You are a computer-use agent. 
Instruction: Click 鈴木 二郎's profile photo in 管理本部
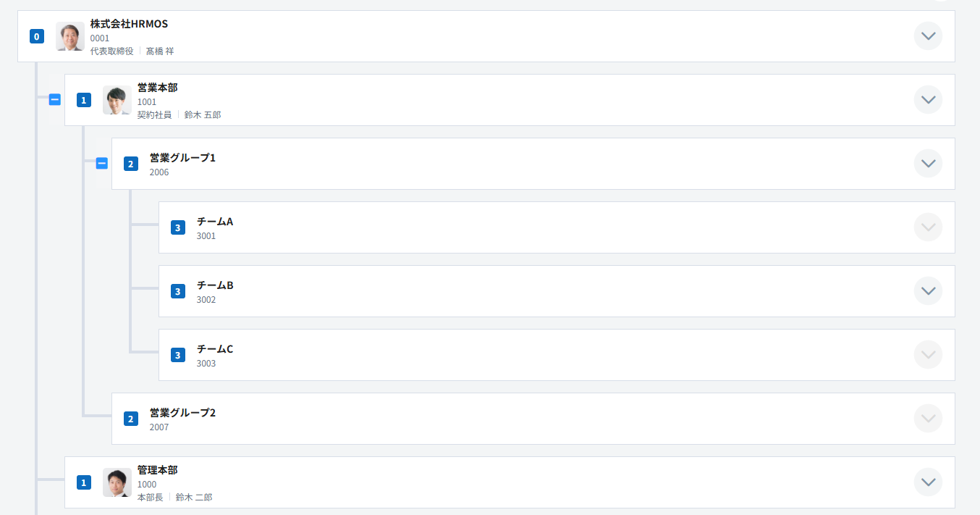coord(117,482)
